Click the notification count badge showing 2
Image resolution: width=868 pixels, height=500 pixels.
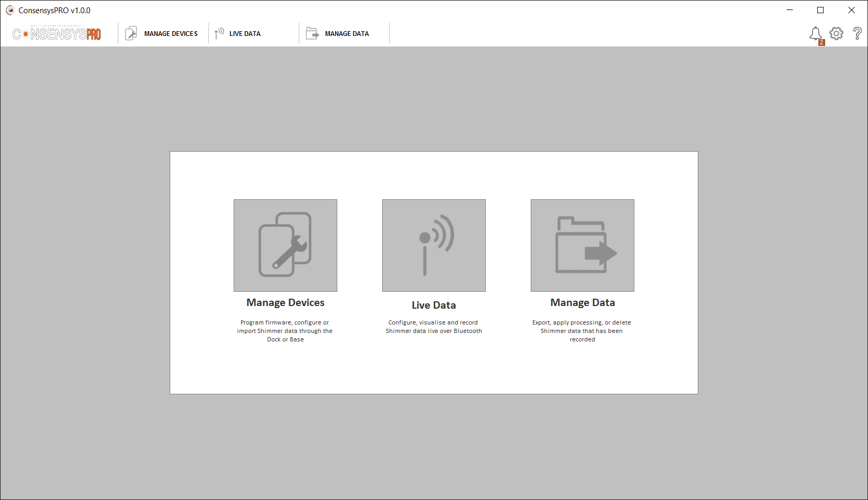pos(821,43)
